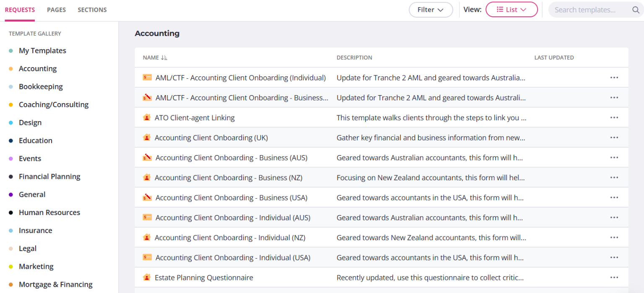Click description starting 'Recently updated, use this questionnaire'

pos(430,277)
